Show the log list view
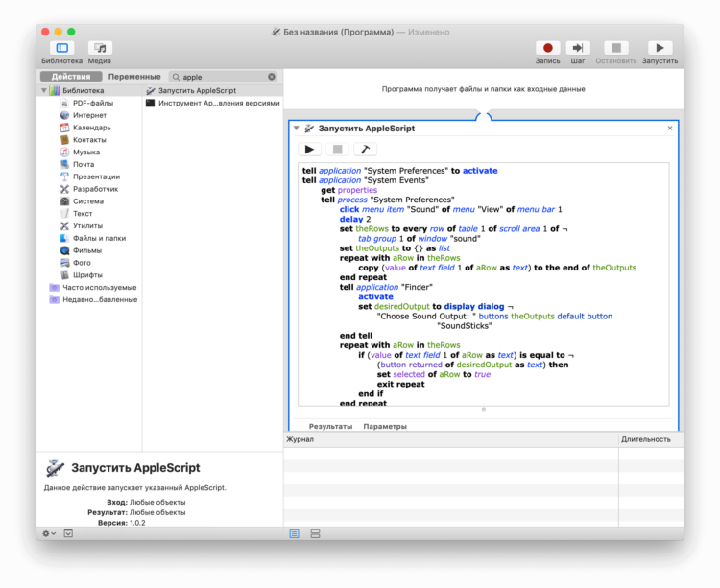Viewport: 720px width, 588px height. click(295, 533)
